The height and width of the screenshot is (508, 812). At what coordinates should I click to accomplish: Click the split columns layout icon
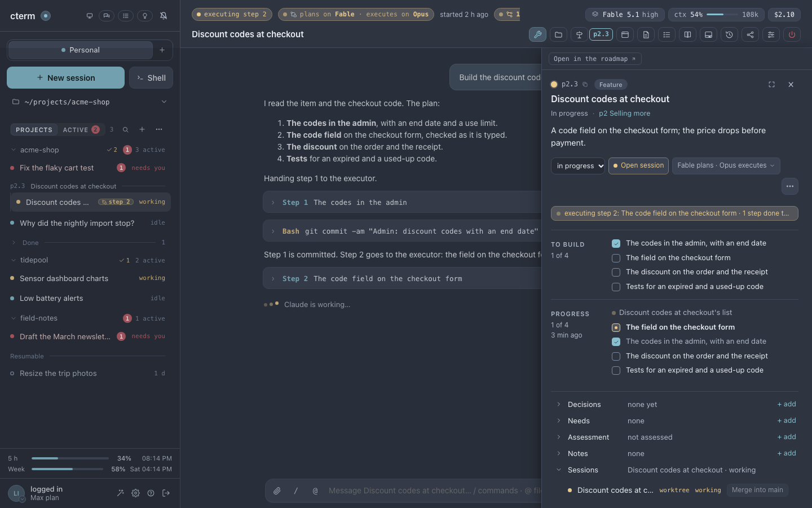[x=687, y=34]
